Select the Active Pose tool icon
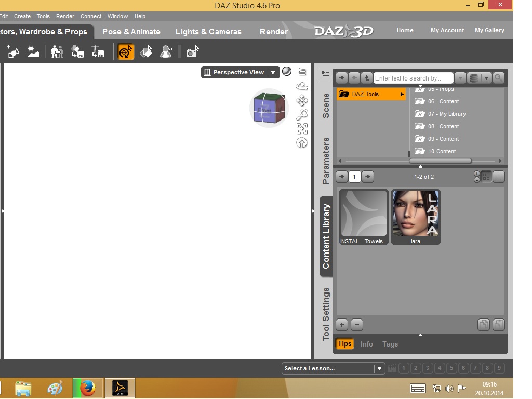Viewport: 532px width, 399px height. (x=166, y=52)
